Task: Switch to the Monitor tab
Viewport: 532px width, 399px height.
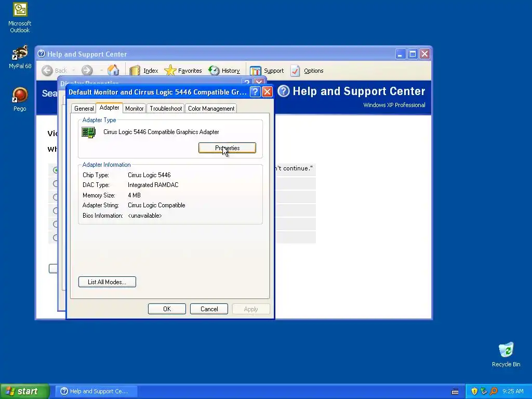Action: pos(135,109)
